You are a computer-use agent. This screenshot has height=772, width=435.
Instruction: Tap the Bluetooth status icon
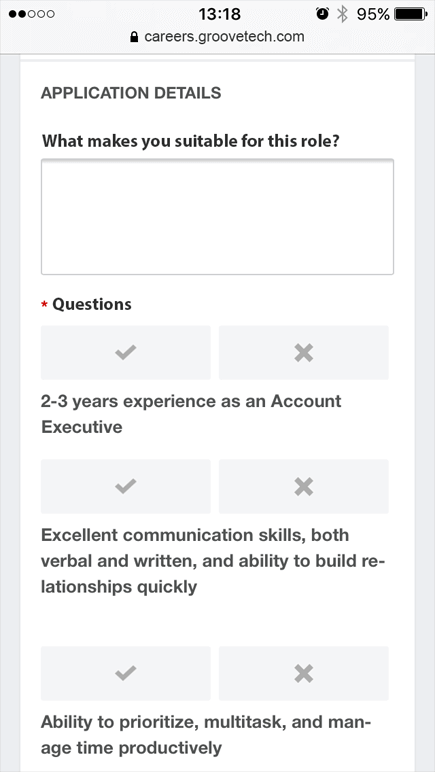point(342,14)
